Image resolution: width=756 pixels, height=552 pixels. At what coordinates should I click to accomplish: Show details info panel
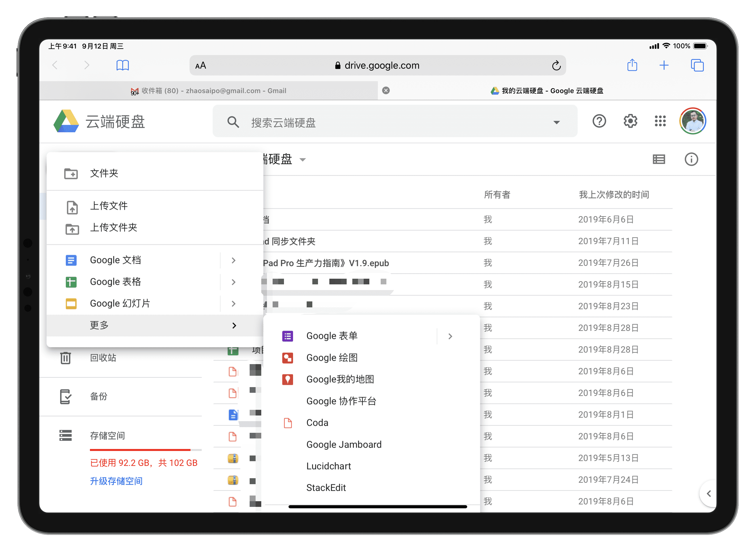tap(691, 159)
